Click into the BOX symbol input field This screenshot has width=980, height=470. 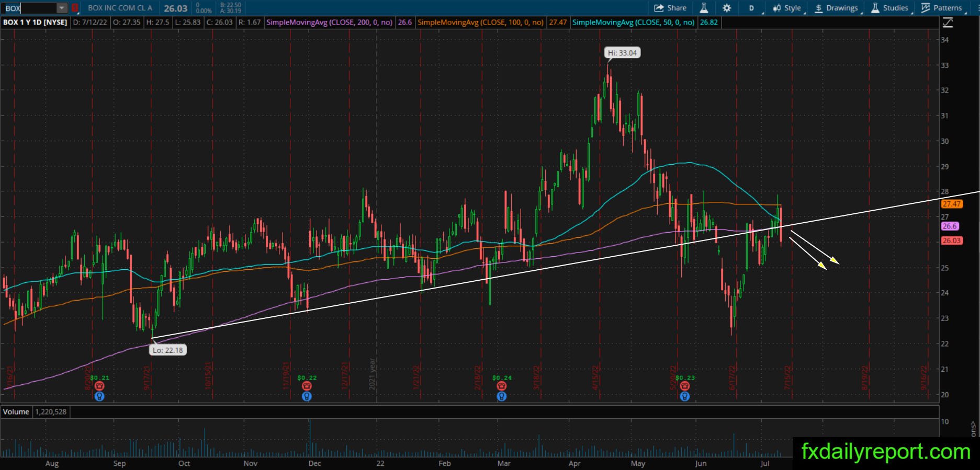(30, 8)
